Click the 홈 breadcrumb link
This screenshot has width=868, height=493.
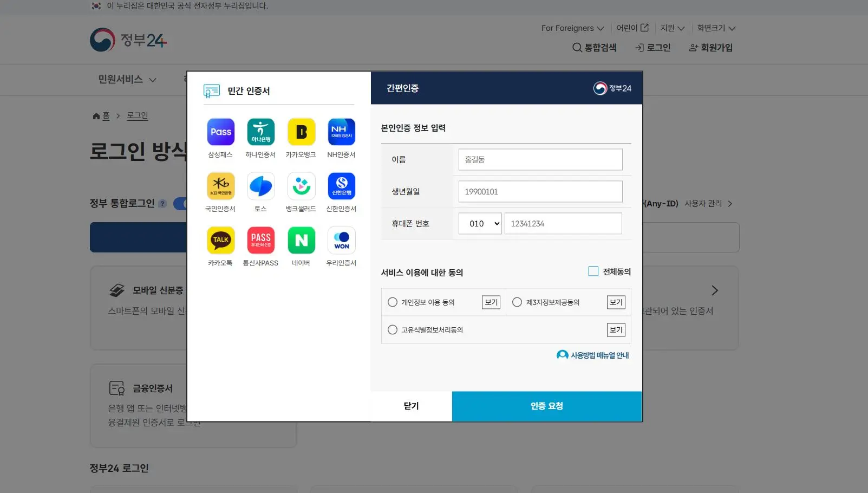[106, 116]
